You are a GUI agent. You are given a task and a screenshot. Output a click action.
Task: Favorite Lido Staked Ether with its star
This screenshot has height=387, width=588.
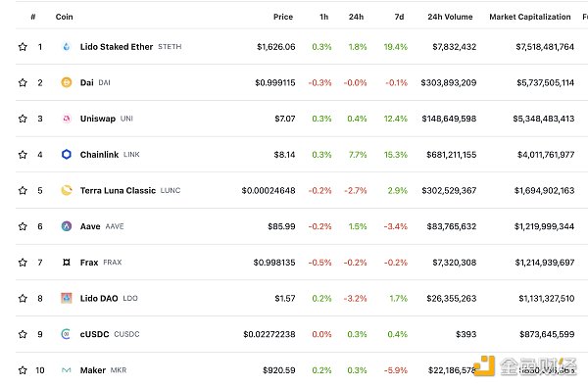coord(23,47)
